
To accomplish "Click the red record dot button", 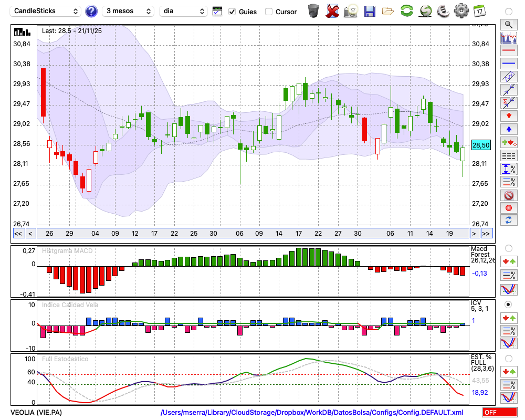I will [x=509, y=208].
